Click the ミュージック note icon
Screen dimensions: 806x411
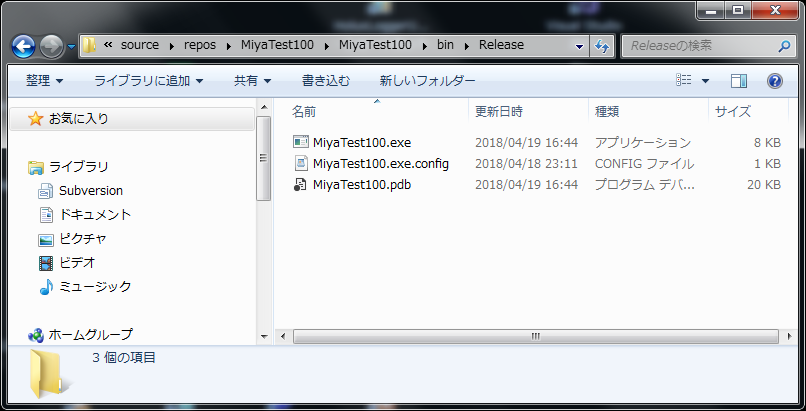click(46, 287)
